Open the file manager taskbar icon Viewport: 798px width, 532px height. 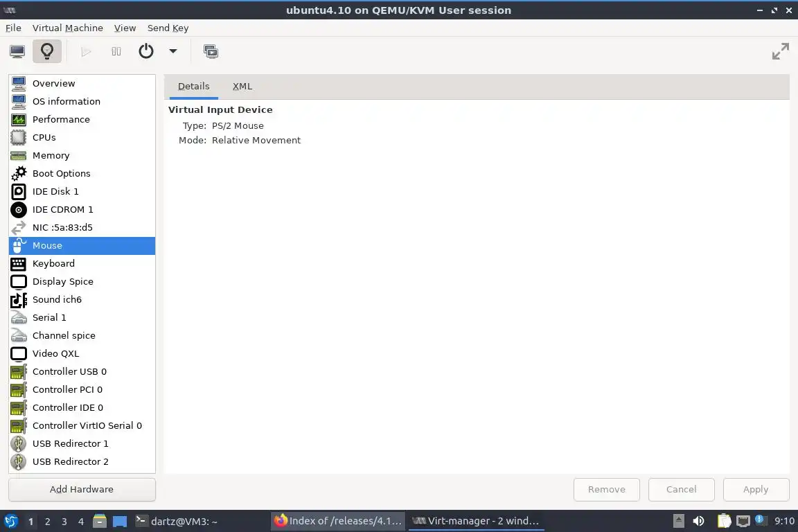pyautogui.click(x=100, y=521)
